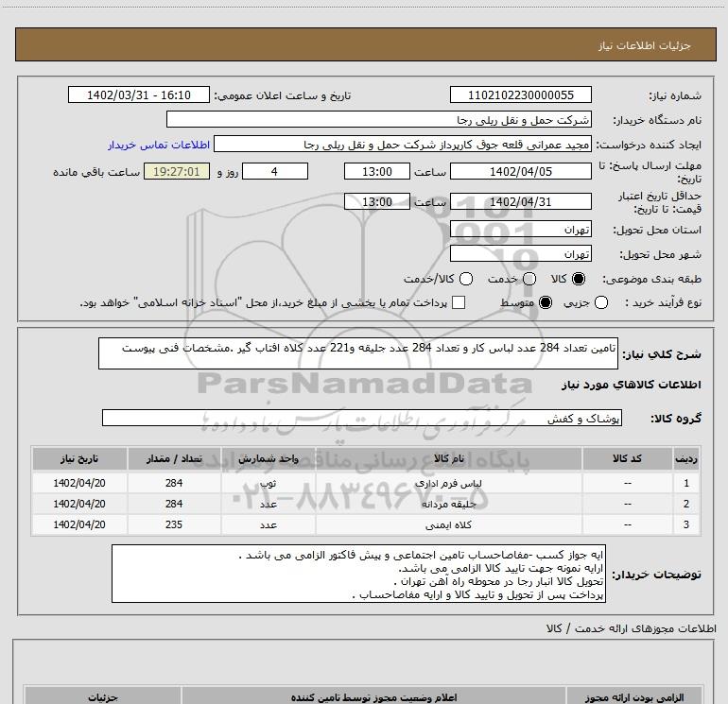The width and height of the screenshot is (728, 704).
Task: Click the announcement date field 1402/03/31 - 16:10
Action: (x=139, y=94)
